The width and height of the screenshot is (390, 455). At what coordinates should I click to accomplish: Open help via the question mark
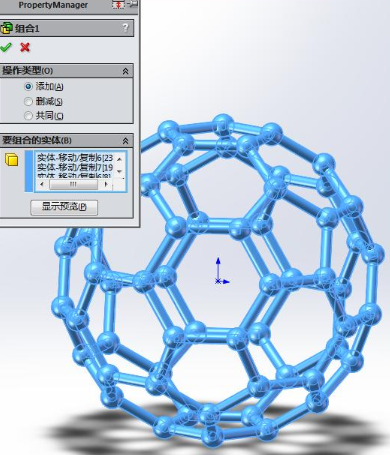click(x=125, y=28)
